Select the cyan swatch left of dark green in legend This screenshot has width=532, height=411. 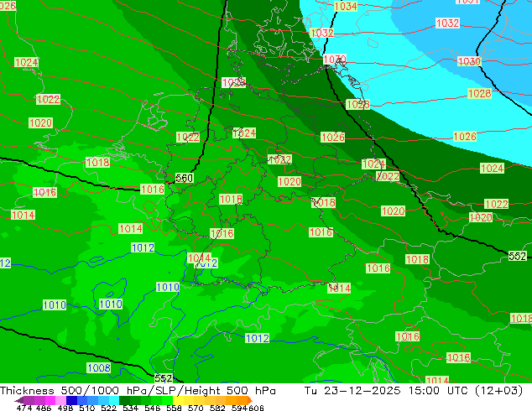[114, 400]
